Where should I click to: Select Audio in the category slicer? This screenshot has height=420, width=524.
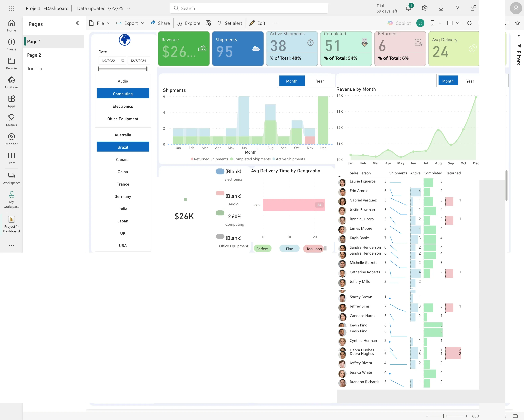click(123, 81)
